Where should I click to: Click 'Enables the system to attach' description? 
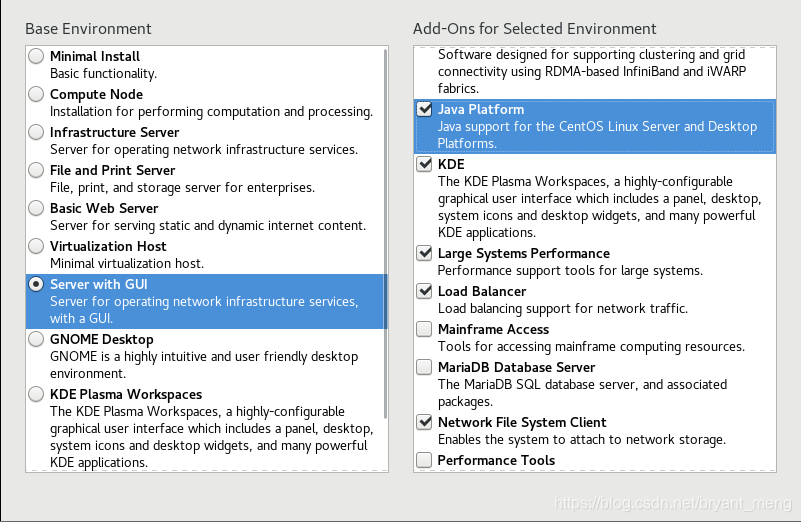[582, 439]
